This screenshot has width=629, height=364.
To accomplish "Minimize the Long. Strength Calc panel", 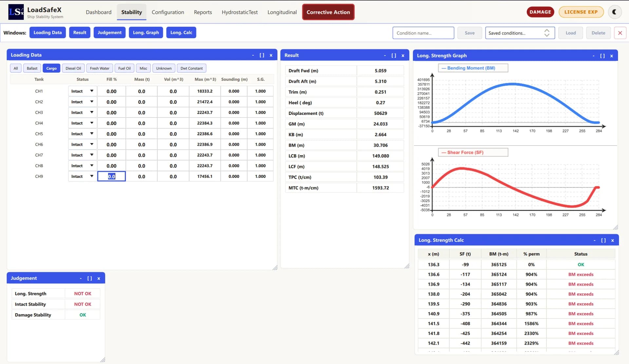I will click(595, 240).
